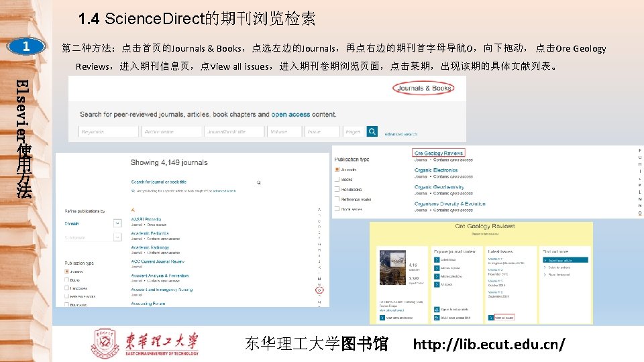Click the Track your paper chevron
644x362 pixels.
click(x=545, y=275)
